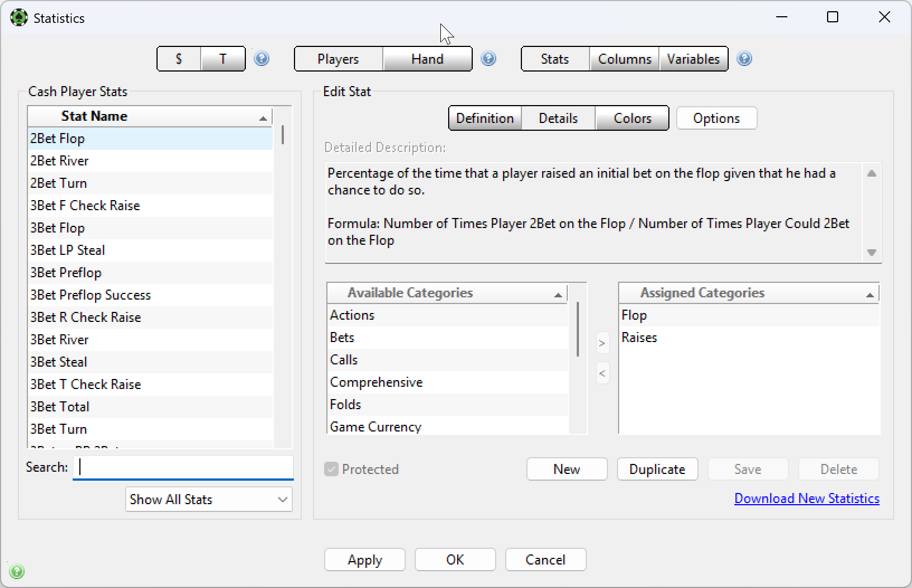Select 3Bet F Check Raise stat

[150, 205]
